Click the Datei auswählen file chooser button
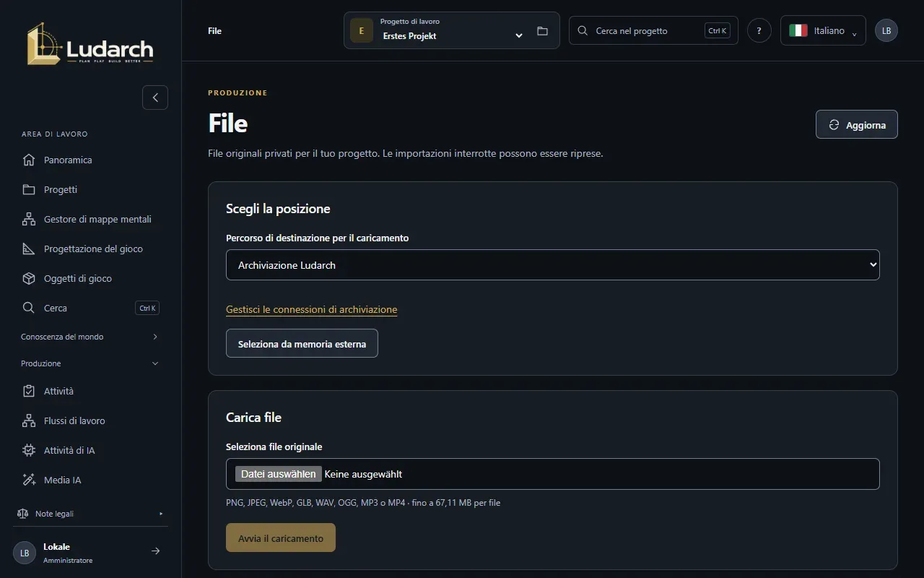The image size is (924, 578). click(x=279, y=474)
